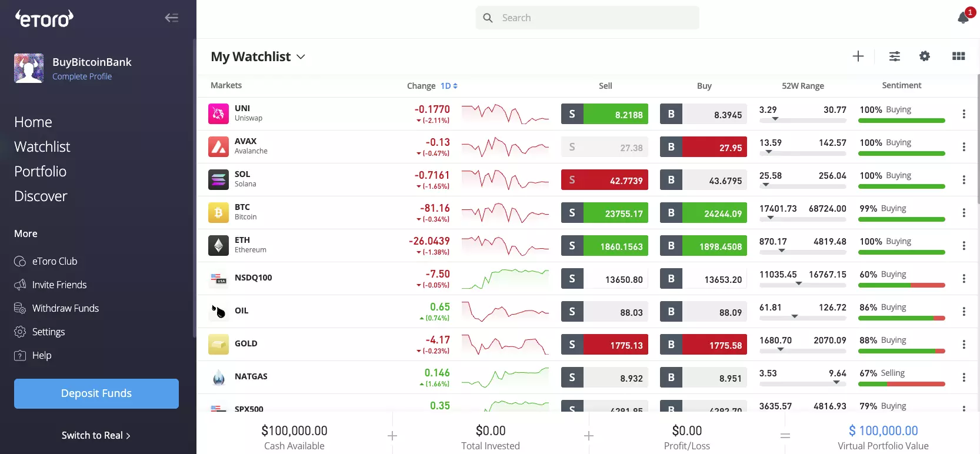Screen dimensions: 980x454
Task: Open more options for NATGAS row
Action: (x=964, y=377)
